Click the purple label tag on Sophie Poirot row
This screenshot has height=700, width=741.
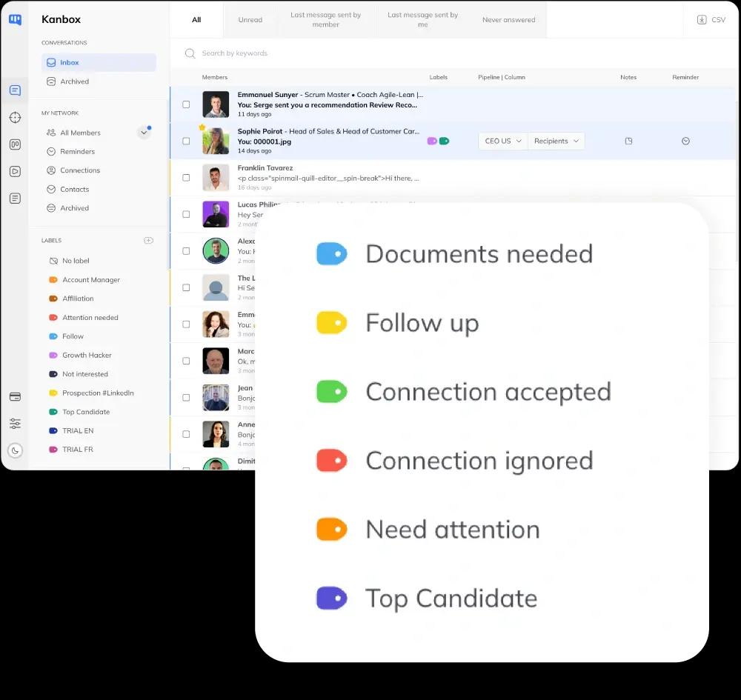[x=432, y=141]
